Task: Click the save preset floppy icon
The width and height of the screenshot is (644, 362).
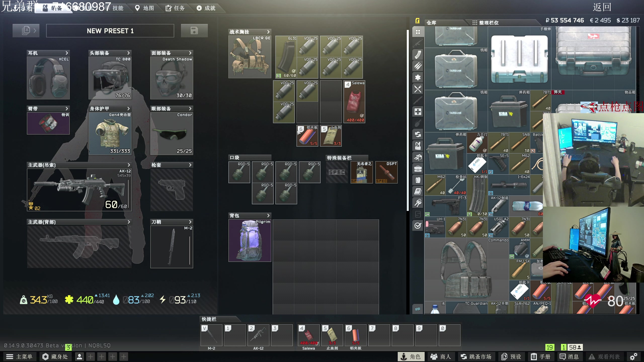Action: pos(194,31)
